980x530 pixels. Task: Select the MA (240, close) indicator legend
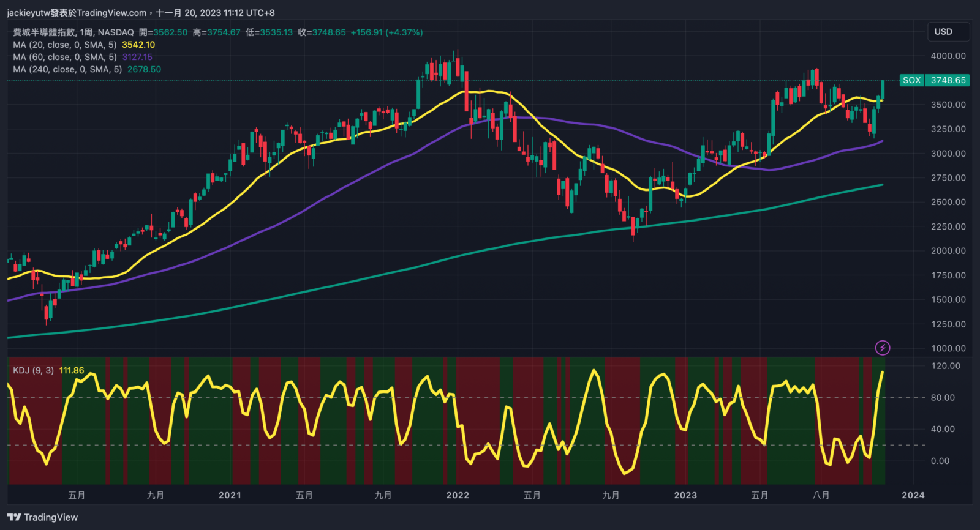67,69
